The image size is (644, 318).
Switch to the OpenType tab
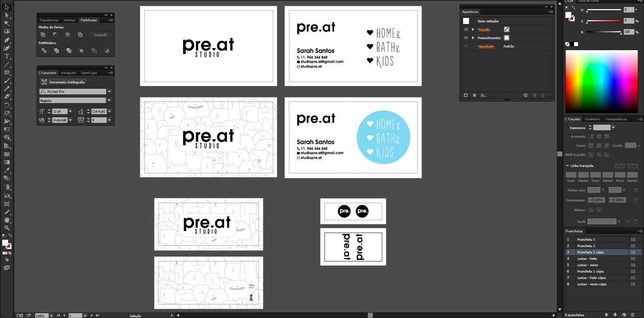pos(89,73)
